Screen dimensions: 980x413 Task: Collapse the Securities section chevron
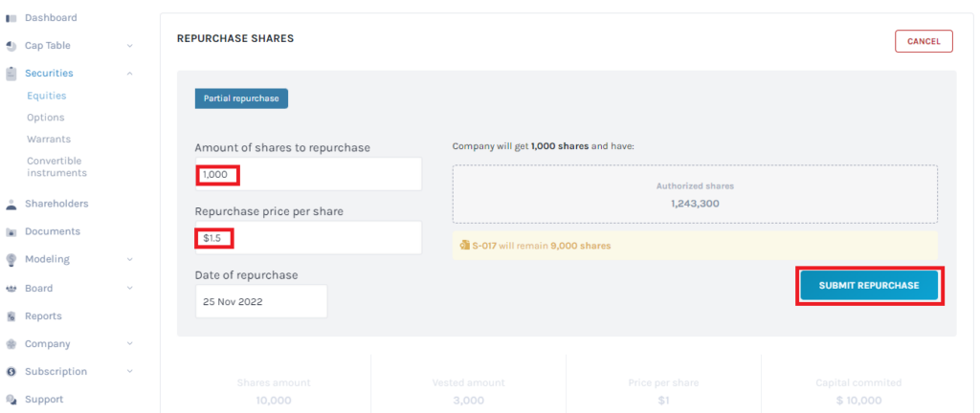click(129, 74)
